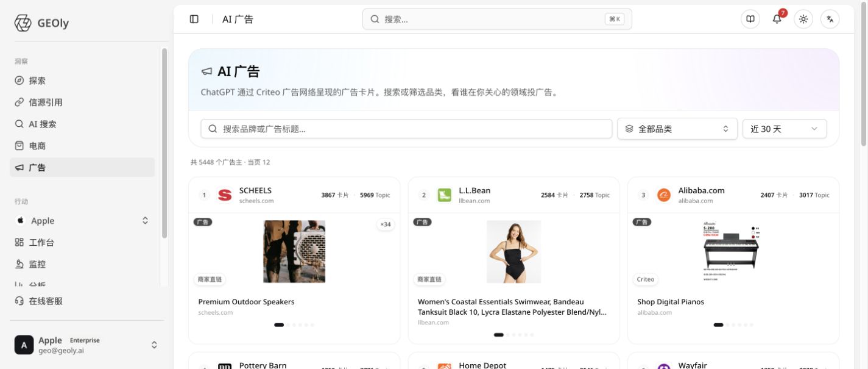
Task: Click the 广告 label on SCHEELS ad image
Action: coord(203,222)
